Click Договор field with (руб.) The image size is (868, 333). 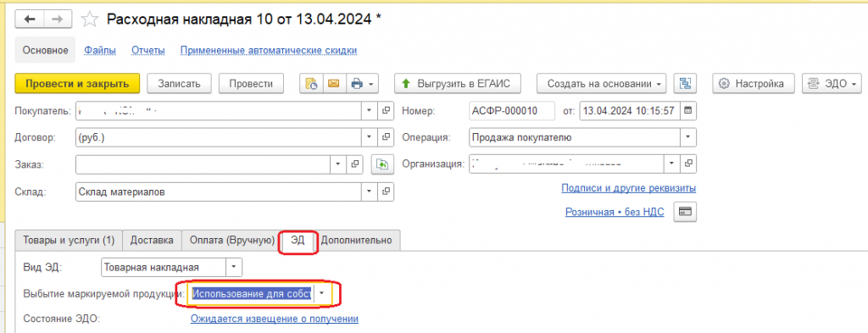[x=219, y=136]
